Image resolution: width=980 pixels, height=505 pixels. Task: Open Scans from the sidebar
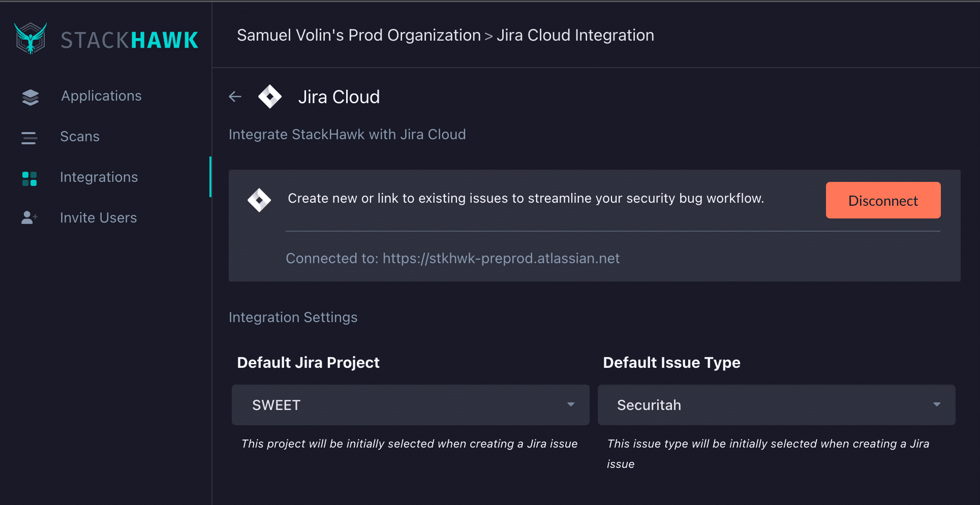coord(80,137)
